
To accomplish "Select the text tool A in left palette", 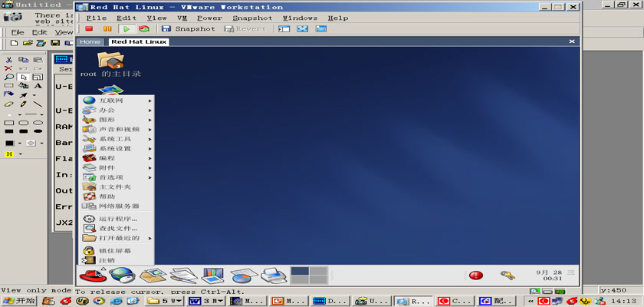I will [x=38, y=85].
